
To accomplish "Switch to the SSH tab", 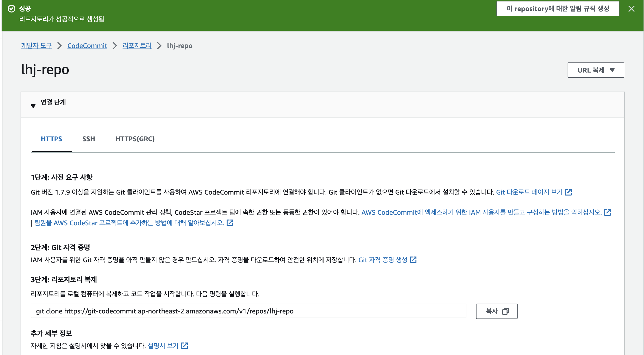I will coord(88,139).
